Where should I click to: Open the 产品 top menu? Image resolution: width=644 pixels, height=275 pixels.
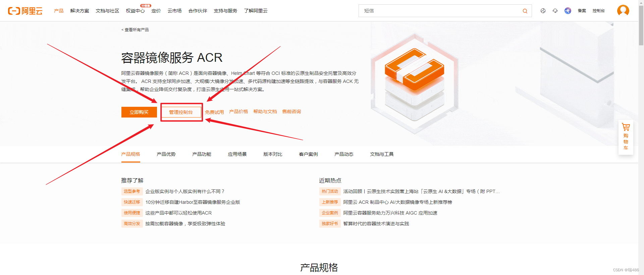pos(59,11)
